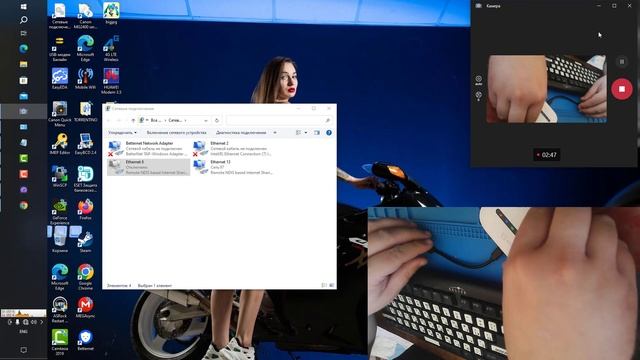This screenshot has width=640, height=360.
Task: Launch Firefox from desktop
Action: [x=85, y=209]
